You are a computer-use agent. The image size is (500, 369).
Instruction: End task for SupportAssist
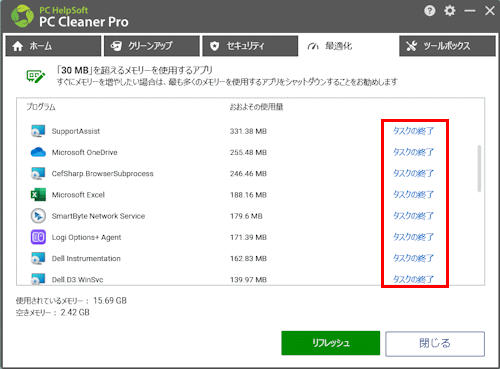[413, 131]
